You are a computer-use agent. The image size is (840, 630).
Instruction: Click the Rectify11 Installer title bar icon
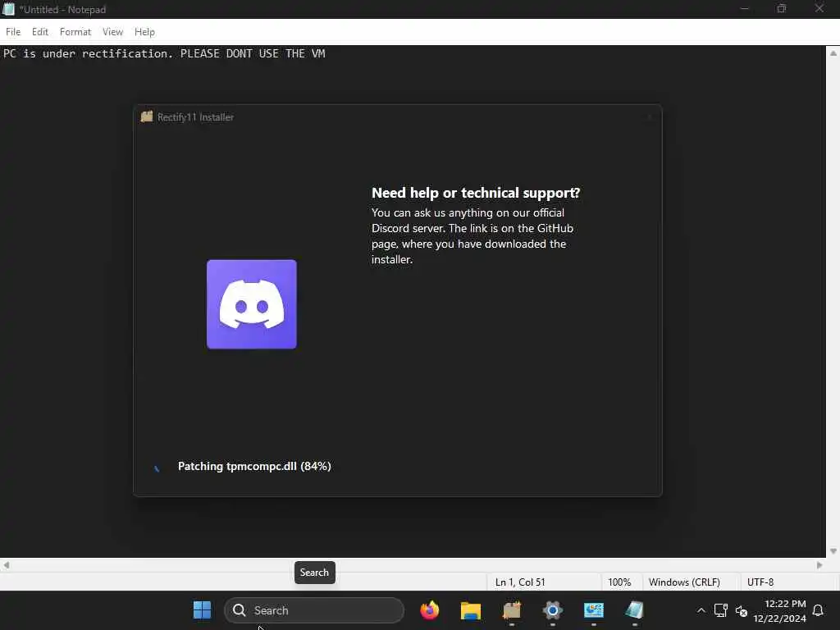tap(146, 116)
